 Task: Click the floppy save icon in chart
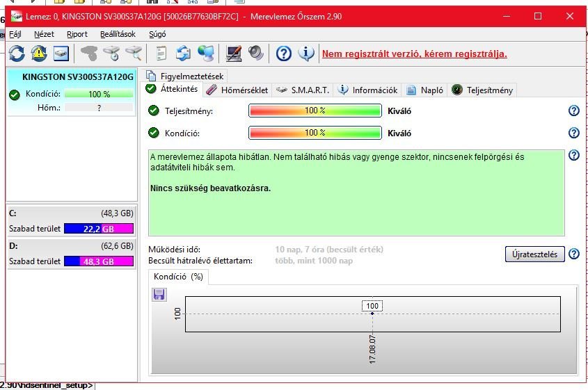point(159,295)
